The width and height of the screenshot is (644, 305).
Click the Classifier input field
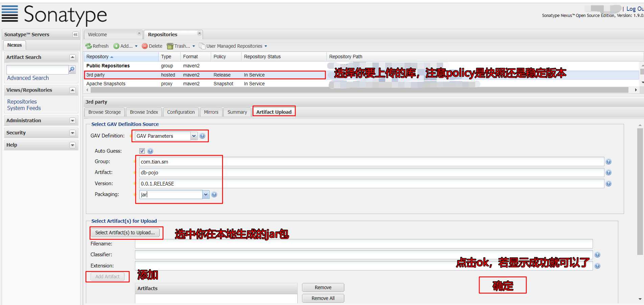click(364, 255)
